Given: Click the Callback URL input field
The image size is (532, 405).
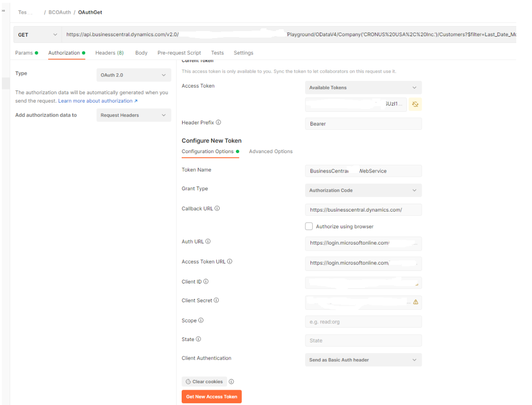Looking at the screenshot, I should click(x=363, y=210).
